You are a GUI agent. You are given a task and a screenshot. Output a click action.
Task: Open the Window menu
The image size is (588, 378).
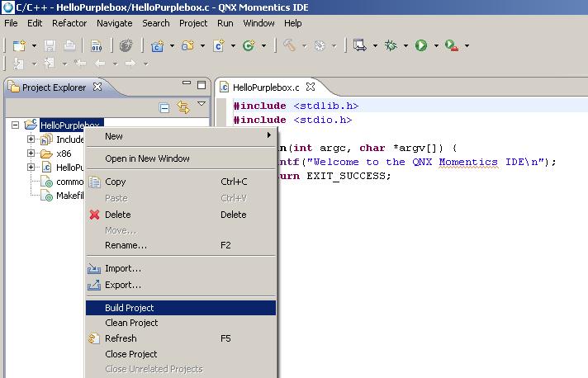258,23
